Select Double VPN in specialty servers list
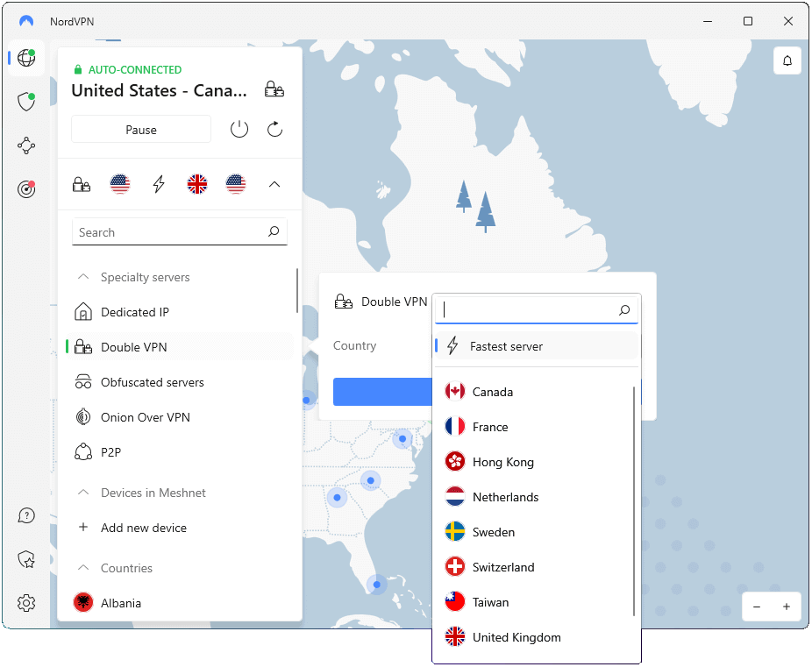This screenshot has height=667, width=812. click(x=179, y=347)
